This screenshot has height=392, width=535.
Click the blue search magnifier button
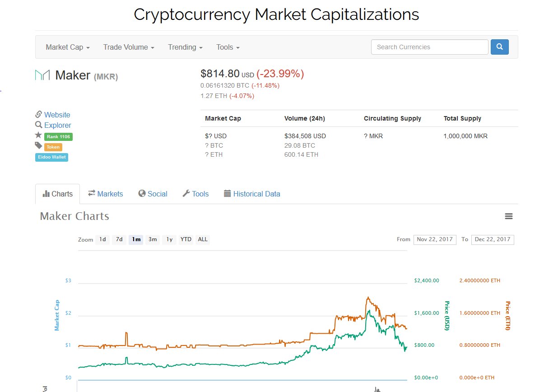499,47
